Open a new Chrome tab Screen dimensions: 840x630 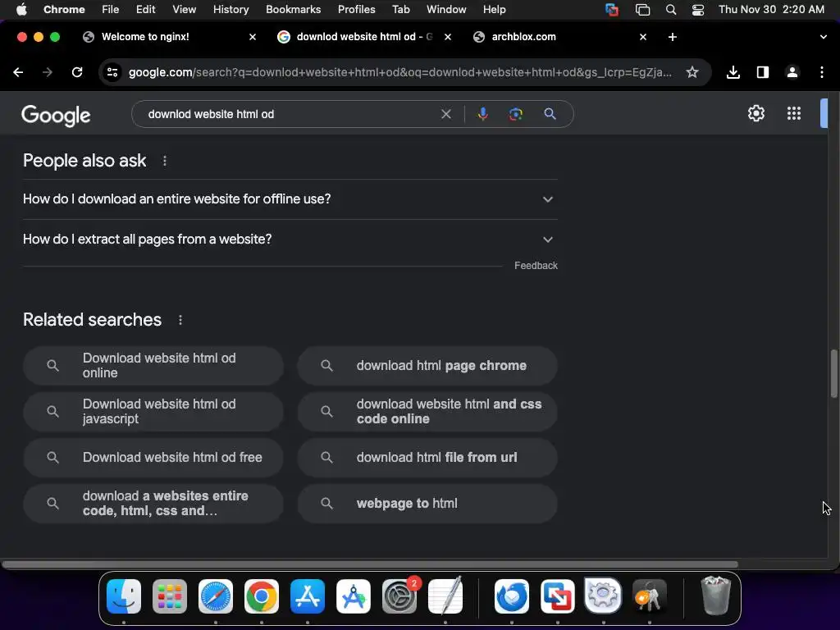[x=673, y=37]
